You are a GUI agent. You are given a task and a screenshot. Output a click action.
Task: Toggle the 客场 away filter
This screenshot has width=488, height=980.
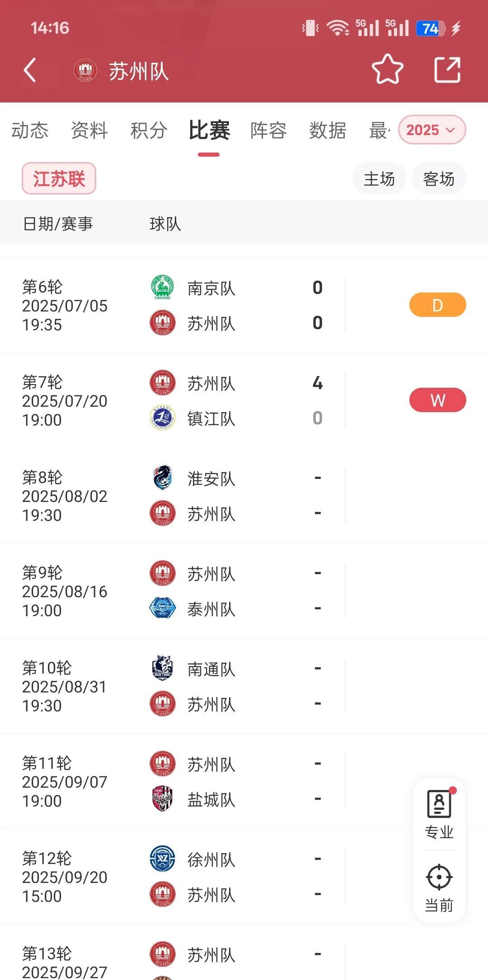point(438,179)
